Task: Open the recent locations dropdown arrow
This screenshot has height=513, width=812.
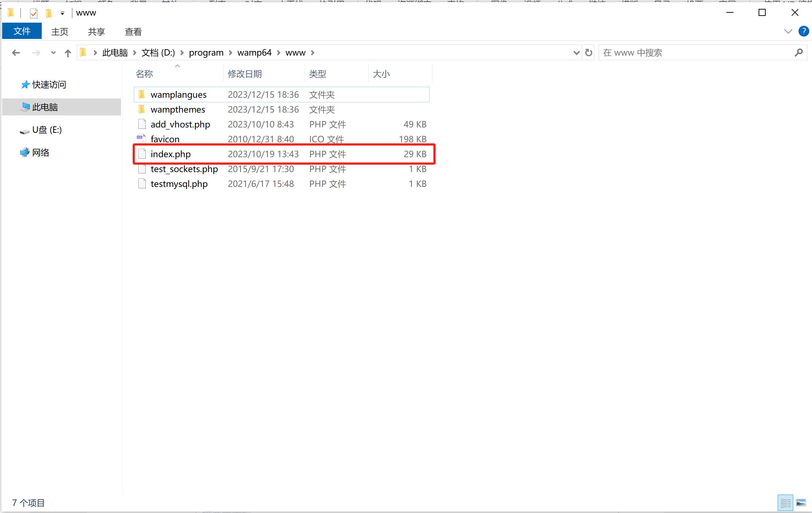Action: (x=53, y=53)
